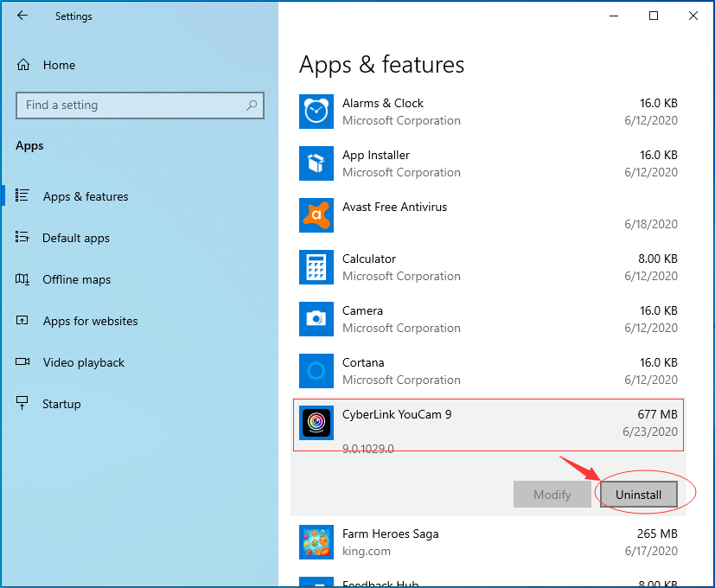Click the search magnifier icon
Screen dimensions: 715x588
(252, 105)
